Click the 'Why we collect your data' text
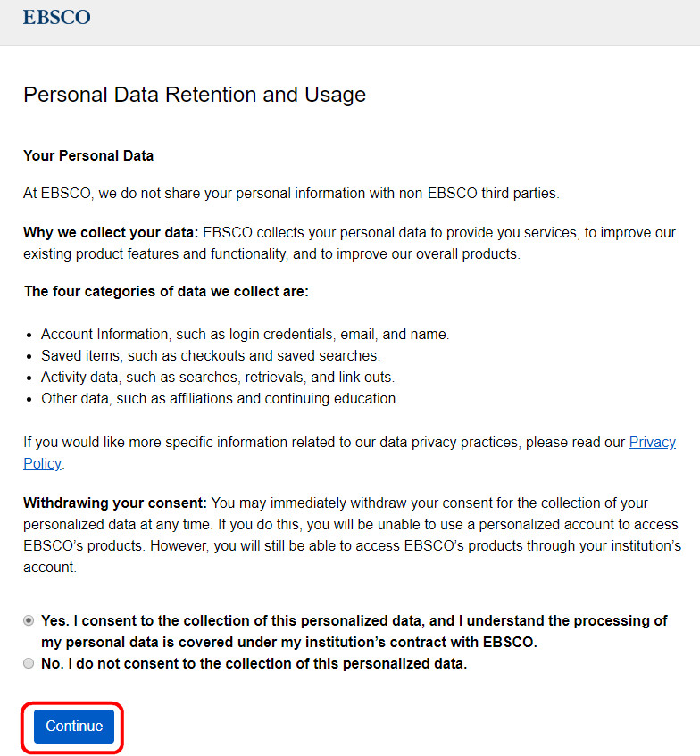This screenshot has width=700, height=756. point(111,232)
